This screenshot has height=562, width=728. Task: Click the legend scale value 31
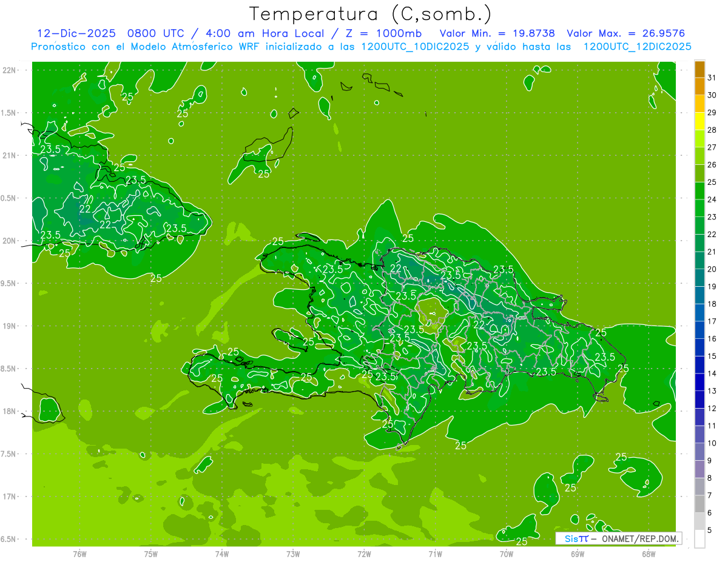(712, 78)
